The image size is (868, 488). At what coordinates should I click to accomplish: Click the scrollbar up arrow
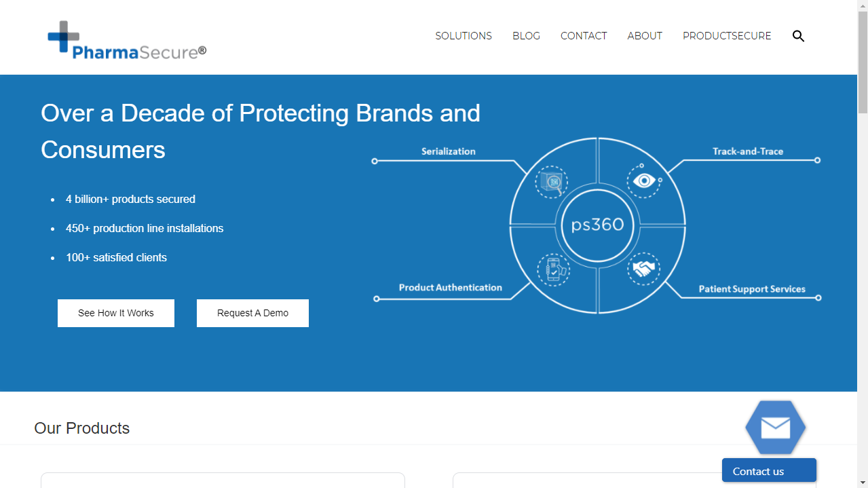863,5
